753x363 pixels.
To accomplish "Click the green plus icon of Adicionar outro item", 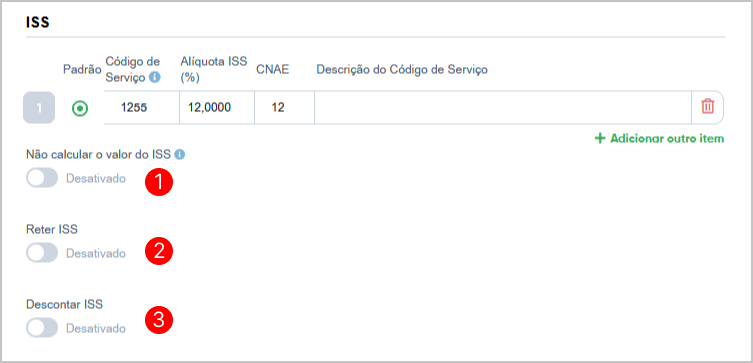I will tap(600, 139).
